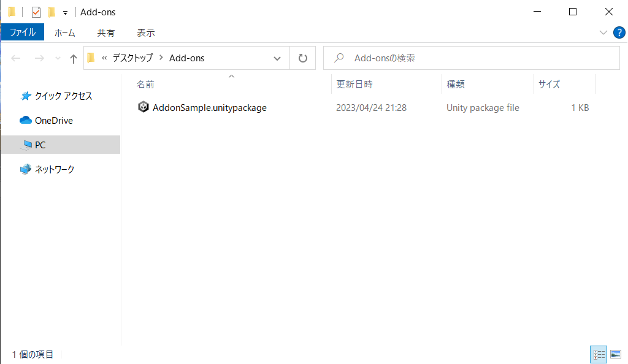Open the address bar history dropdown
The width and height of the screenshot is (628, 364).
point(277,58)
